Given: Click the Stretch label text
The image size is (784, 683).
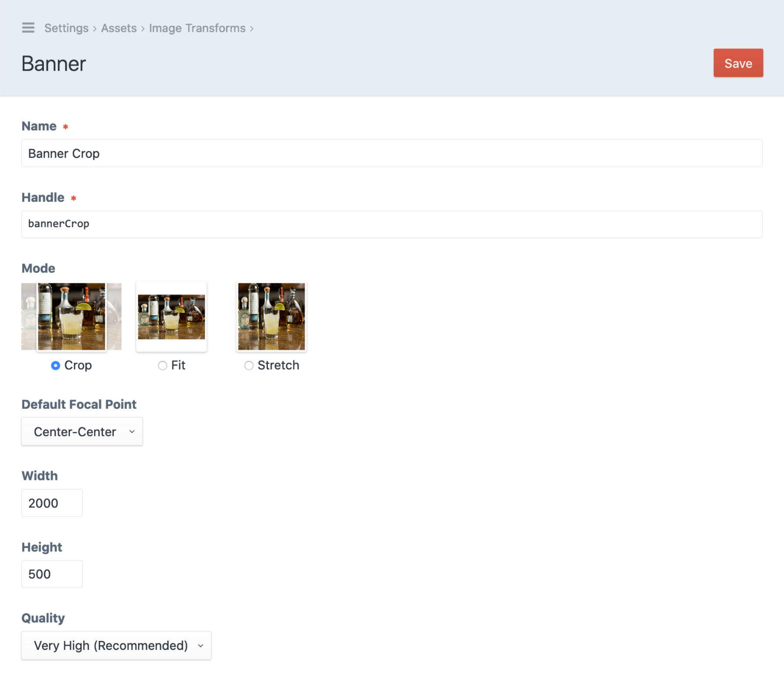Looking at the screenshot, I should [x=278, y=365].
